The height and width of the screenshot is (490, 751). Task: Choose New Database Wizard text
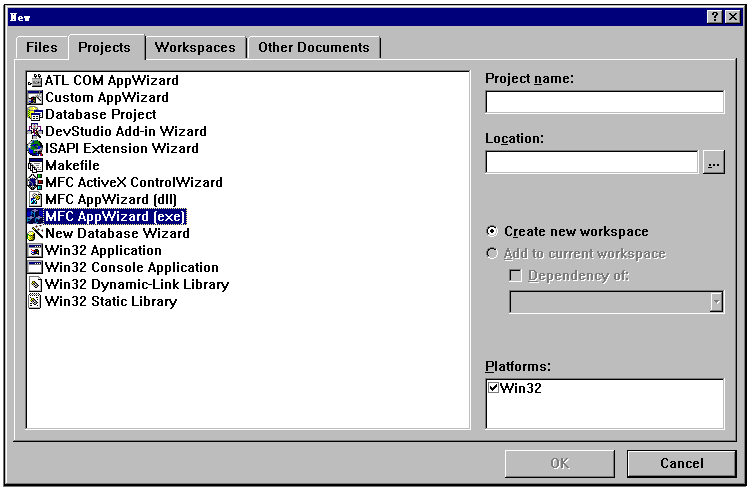point(117,233)
